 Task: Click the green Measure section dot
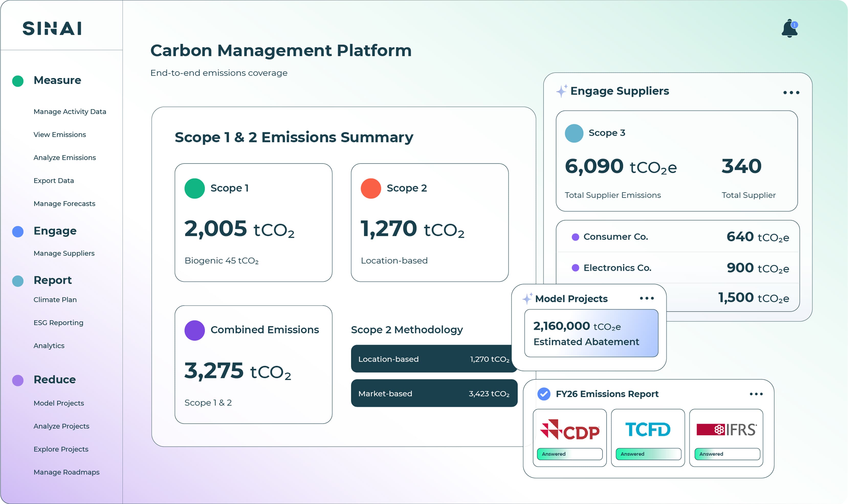pos(18,81)
